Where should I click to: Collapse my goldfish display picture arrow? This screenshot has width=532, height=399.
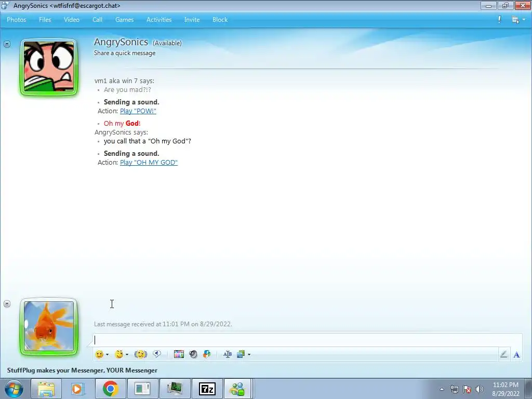(7, 303)
